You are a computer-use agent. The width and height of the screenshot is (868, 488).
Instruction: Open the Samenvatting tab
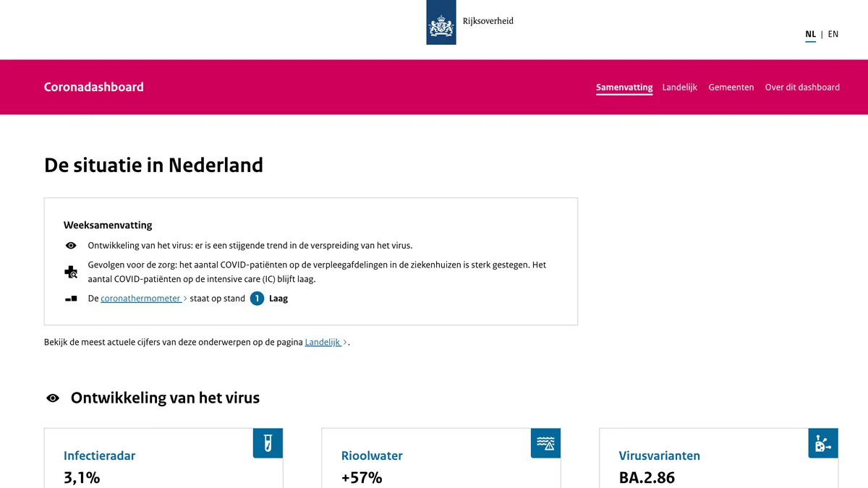624,87
